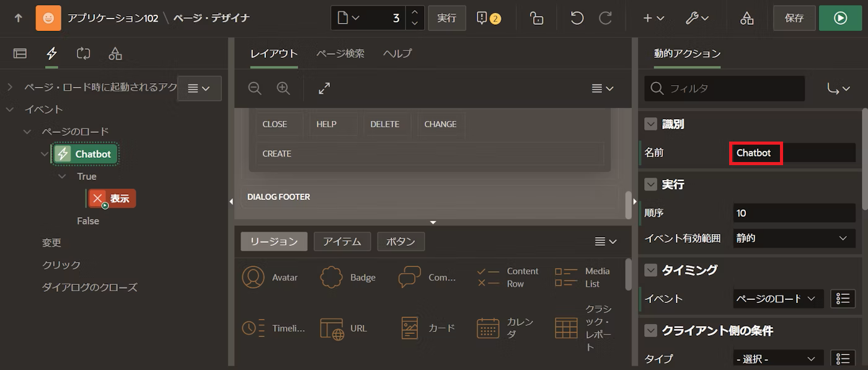
Task: Undo the last change
Action: point(577,18)
